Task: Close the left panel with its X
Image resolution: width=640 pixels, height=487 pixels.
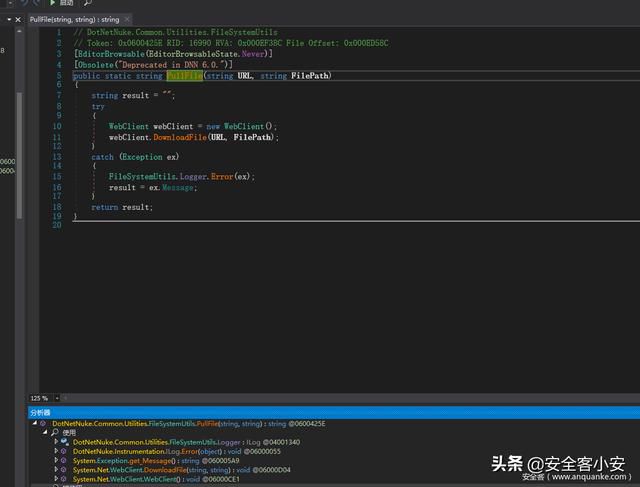Action: tap(18, 19)
